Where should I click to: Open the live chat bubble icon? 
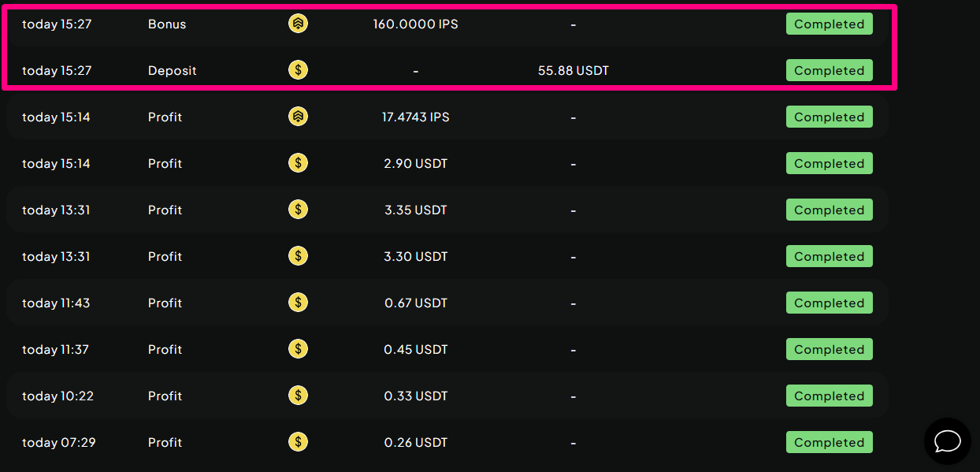[x=947, y=441]
